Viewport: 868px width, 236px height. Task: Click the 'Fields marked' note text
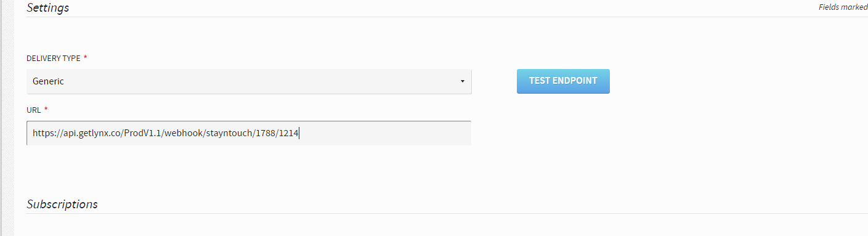pos(843,7)
